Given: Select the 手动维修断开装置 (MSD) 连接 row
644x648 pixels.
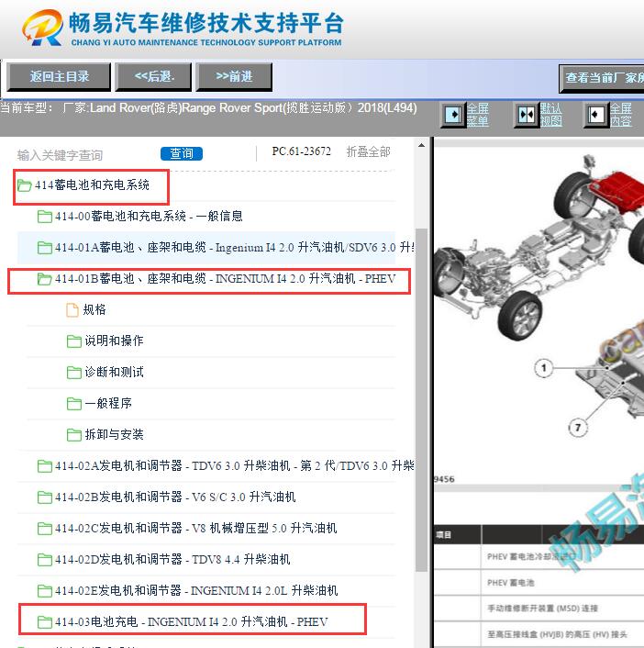Looking at the screenshot, I should (x=539, y=609).
